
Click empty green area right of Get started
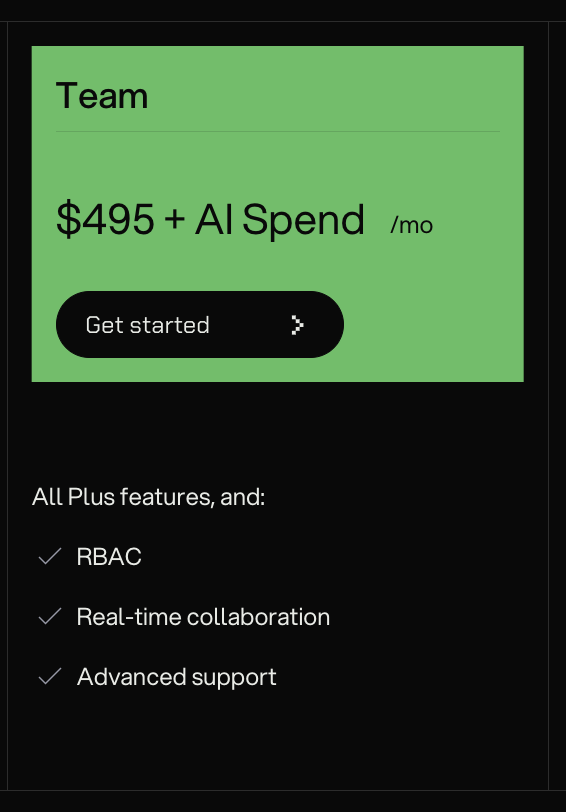tap(434, 325)
